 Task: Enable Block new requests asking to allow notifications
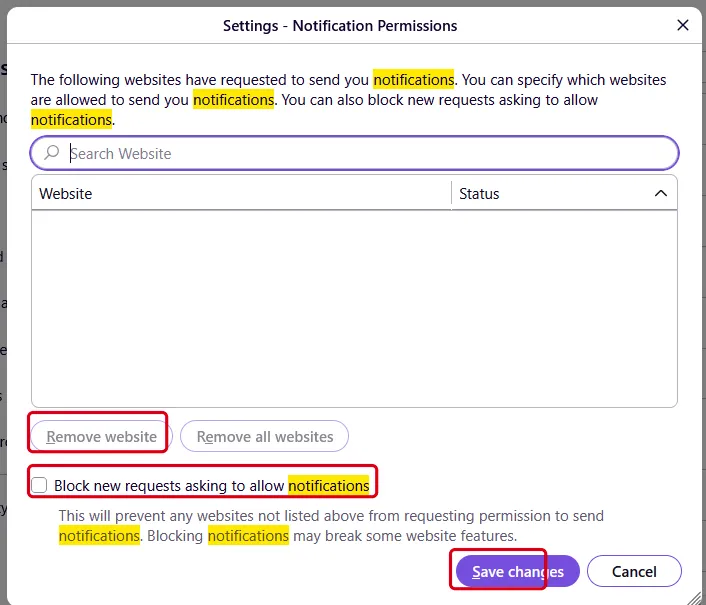39,485
